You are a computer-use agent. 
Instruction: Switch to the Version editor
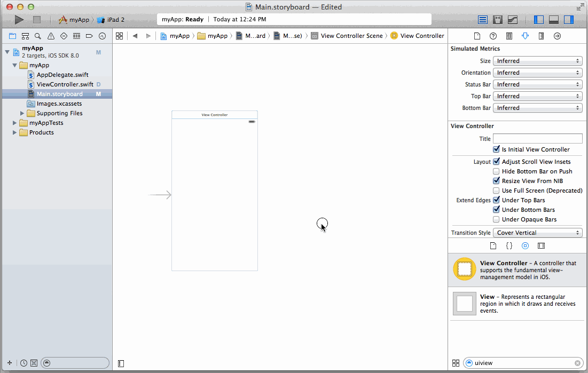pyautogui.click(x=513, y=20)
